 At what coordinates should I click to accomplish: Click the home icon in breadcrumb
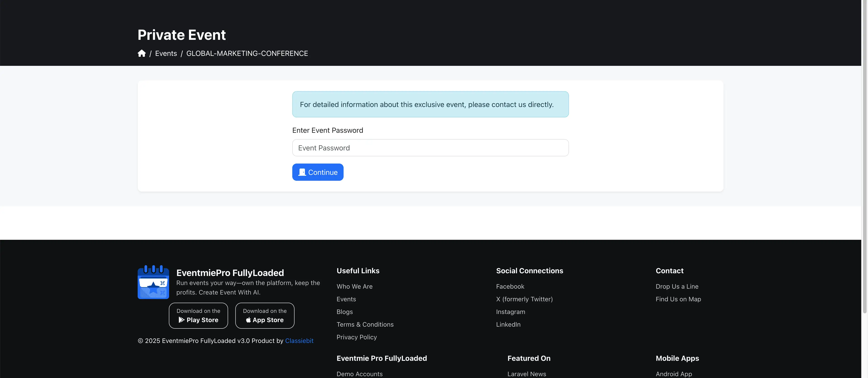[142, 53]
